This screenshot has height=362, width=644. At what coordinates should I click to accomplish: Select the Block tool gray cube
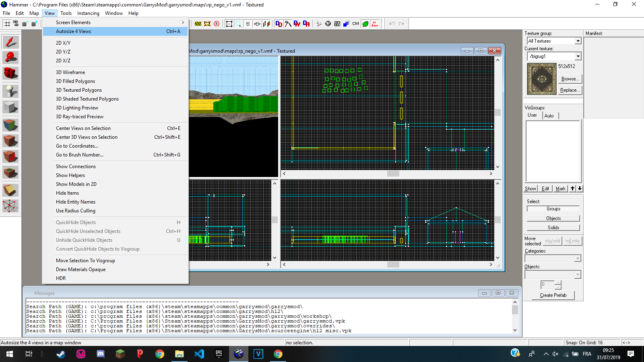pos(10,107)
